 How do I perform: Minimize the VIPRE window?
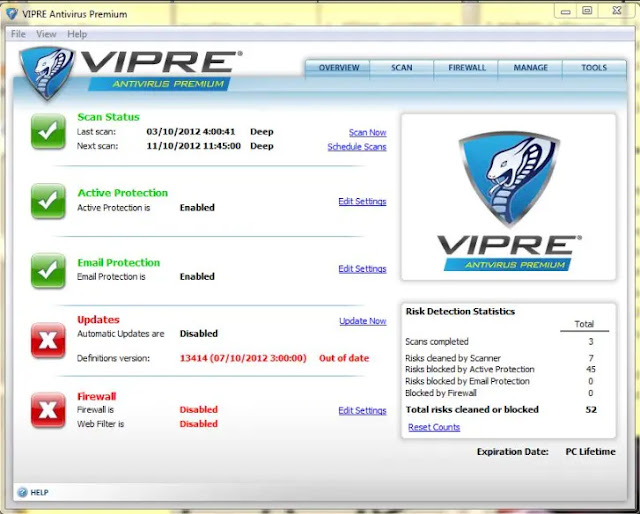pos(566,11)
